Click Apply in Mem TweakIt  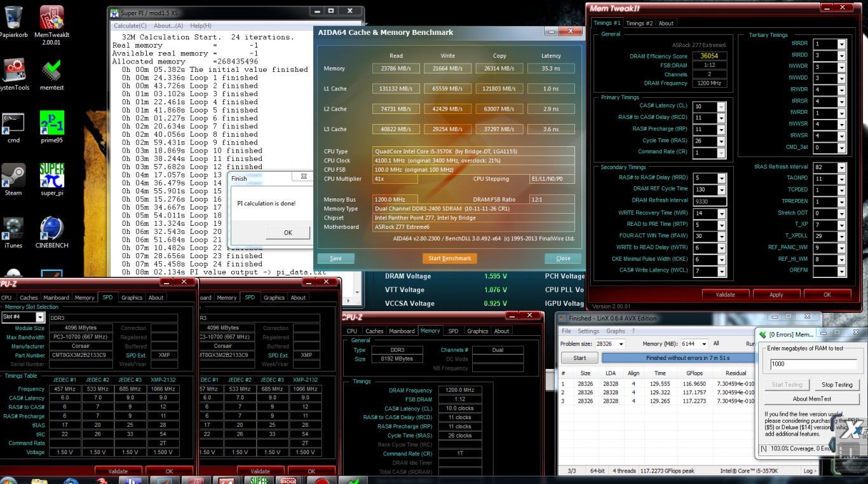click(776, 294)
